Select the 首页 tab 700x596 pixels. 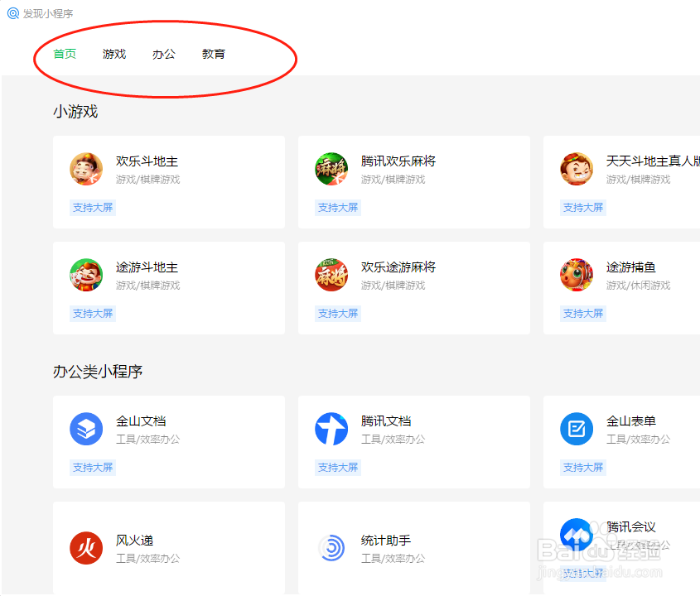pyautogui.click(x=65, y=54)
